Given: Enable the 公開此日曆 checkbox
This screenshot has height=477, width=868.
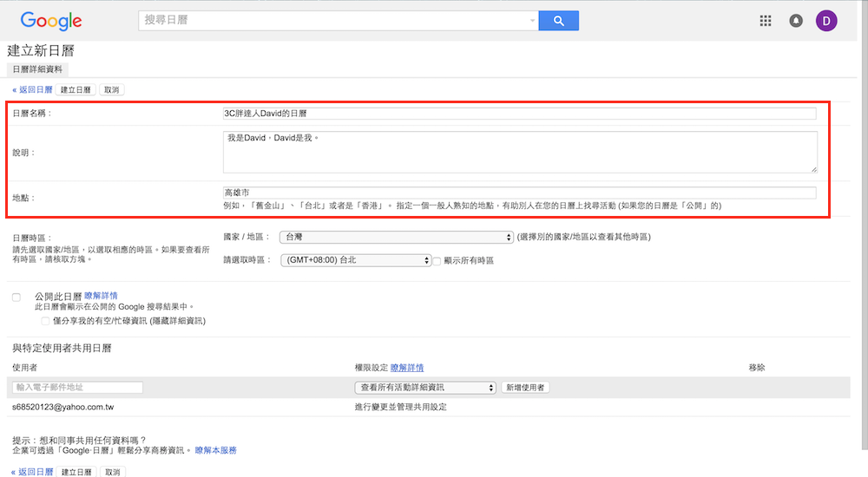Looking at the screenshot, I should [x=16, y=297].
